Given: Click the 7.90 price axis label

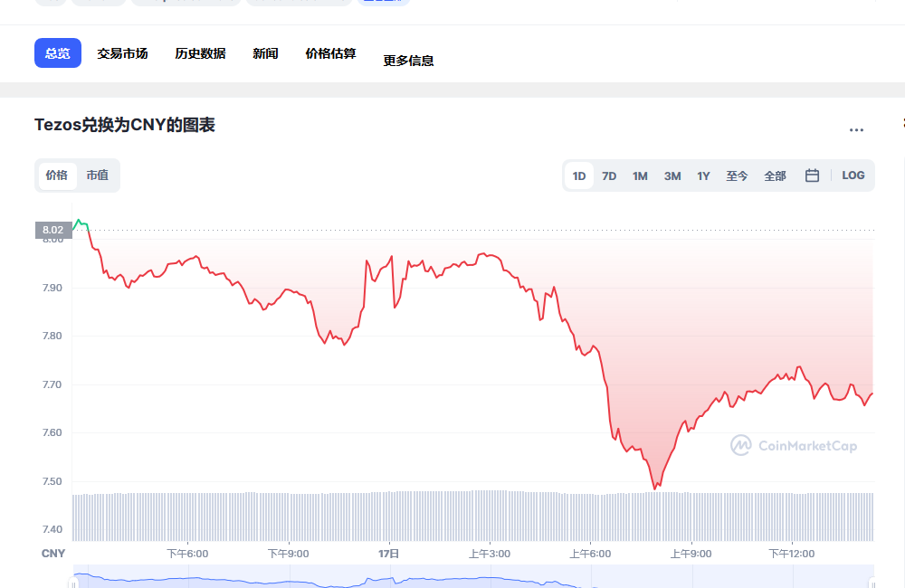Looking at the screenshot, I should [x=52, y=288].
